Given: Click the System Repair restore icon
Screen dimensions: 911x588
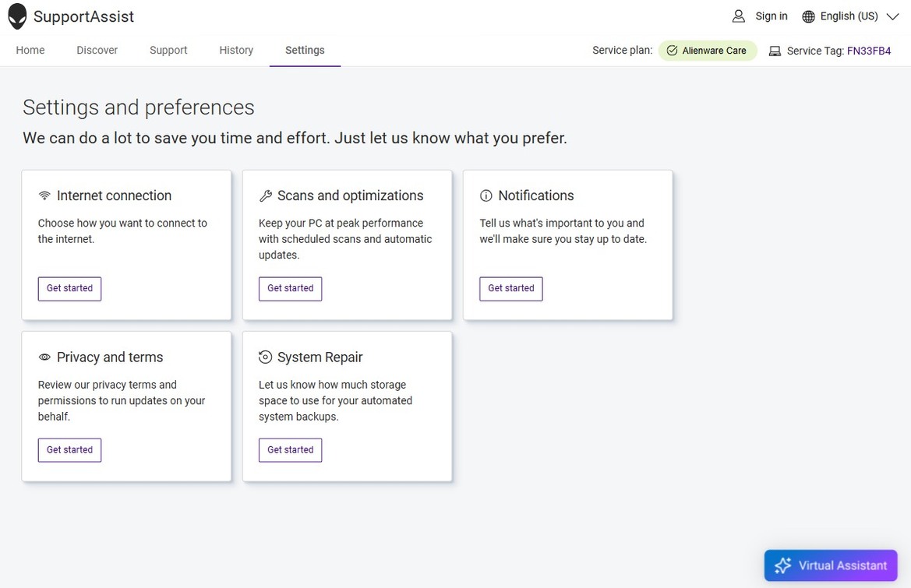Looking at the screenshot, I should (x=266, y=357).
